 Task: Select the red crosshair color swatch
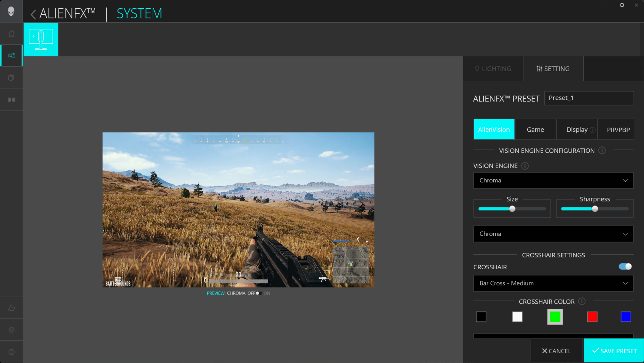592,317
